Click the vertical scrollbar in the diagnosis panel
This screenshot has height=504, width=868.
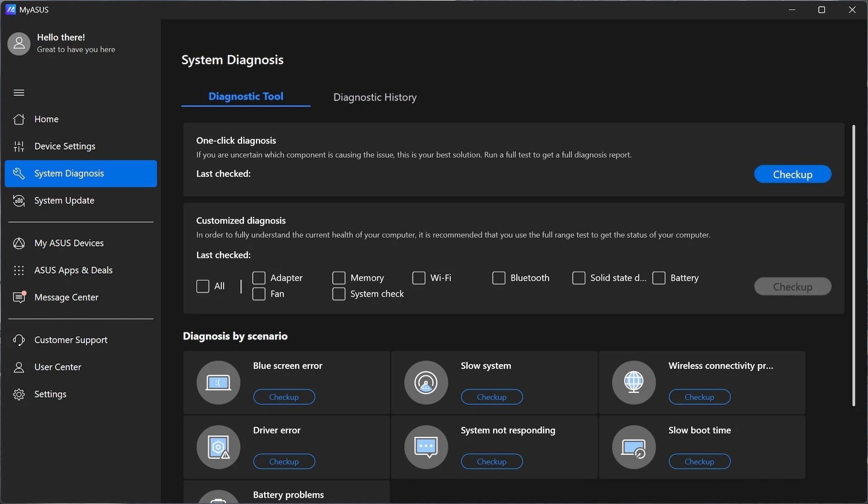pyautogui.click(x=854, y=266)
